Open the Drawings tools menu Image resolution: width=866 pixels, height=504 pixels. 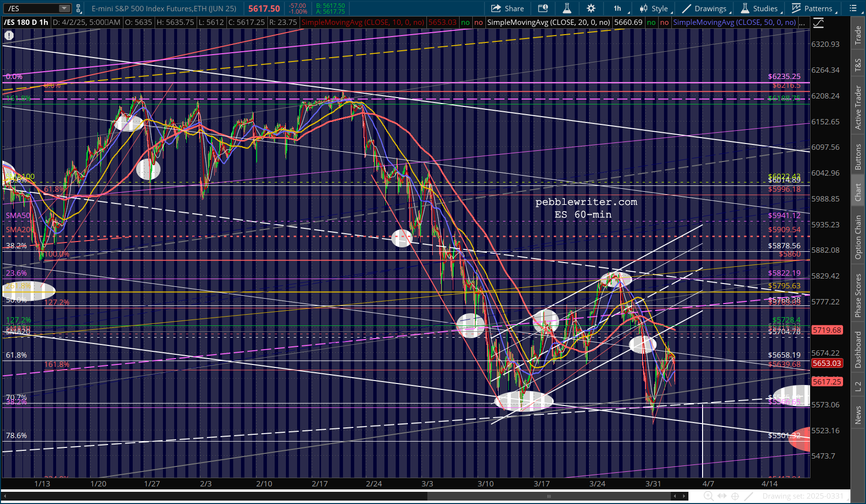click(706, 8)
